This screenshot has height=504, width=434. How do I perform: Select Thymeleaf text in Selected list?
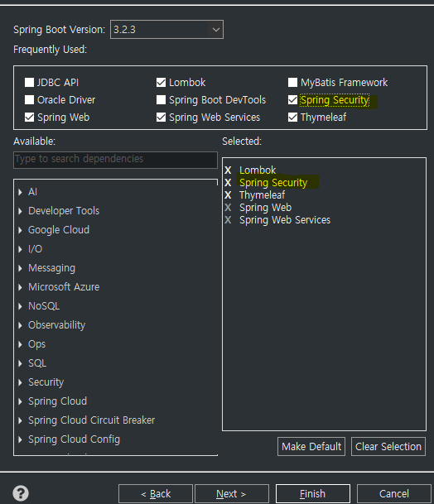pyautogui.click(x=262, y=195)
